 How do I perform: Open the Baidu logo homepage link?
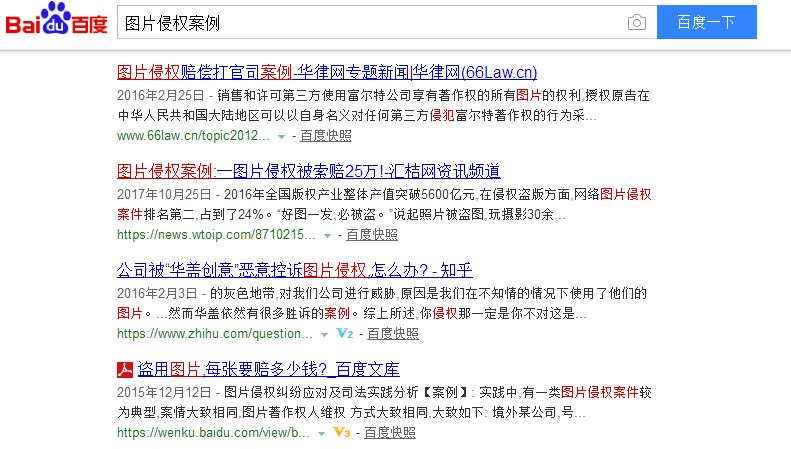(x=56, y=19)
